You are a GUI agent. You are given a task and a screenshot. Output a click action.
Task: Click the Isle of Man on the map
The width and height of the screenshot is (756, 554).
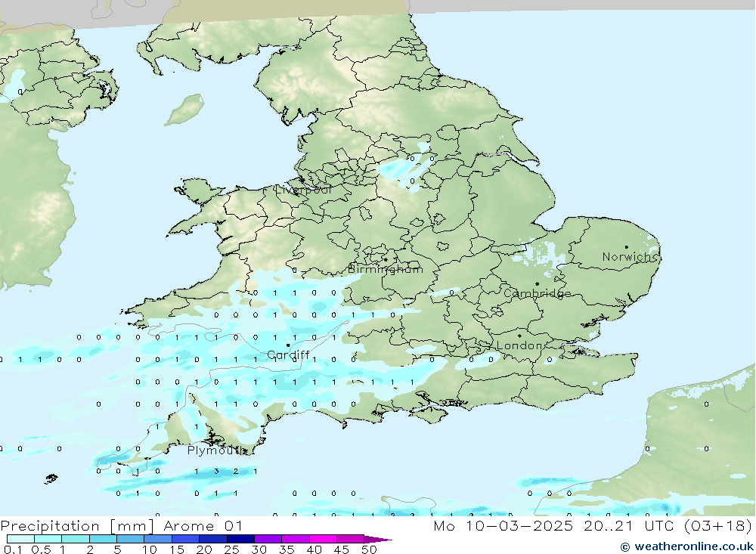point(184,110)
